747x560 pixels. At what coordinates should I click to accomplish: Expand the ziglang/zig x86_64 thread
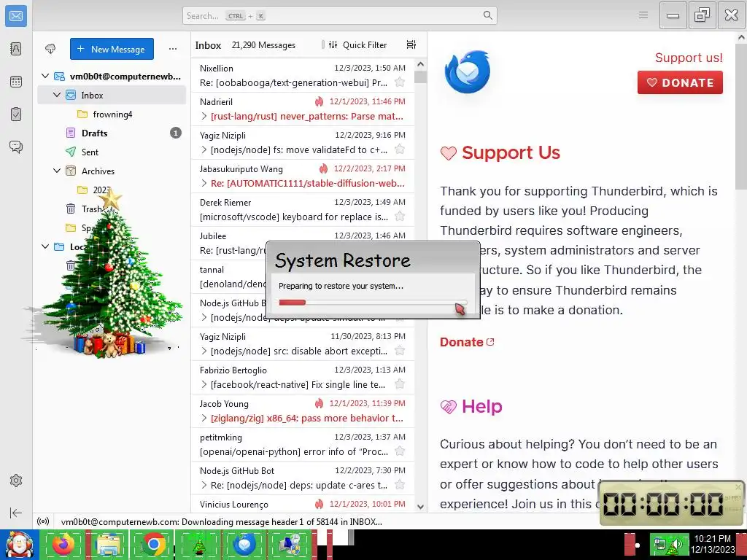click(204, 418)
